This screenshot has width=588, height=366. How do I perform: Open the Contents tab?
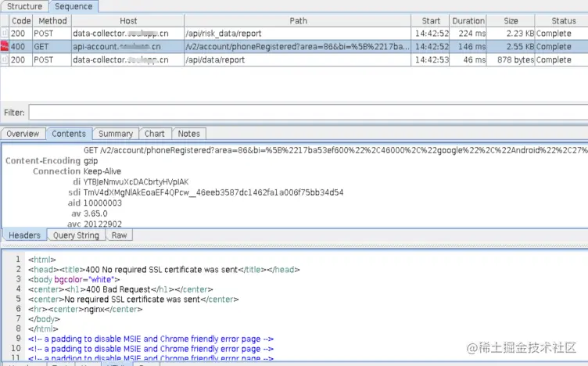pyautogui.click(x=69, y=134)
